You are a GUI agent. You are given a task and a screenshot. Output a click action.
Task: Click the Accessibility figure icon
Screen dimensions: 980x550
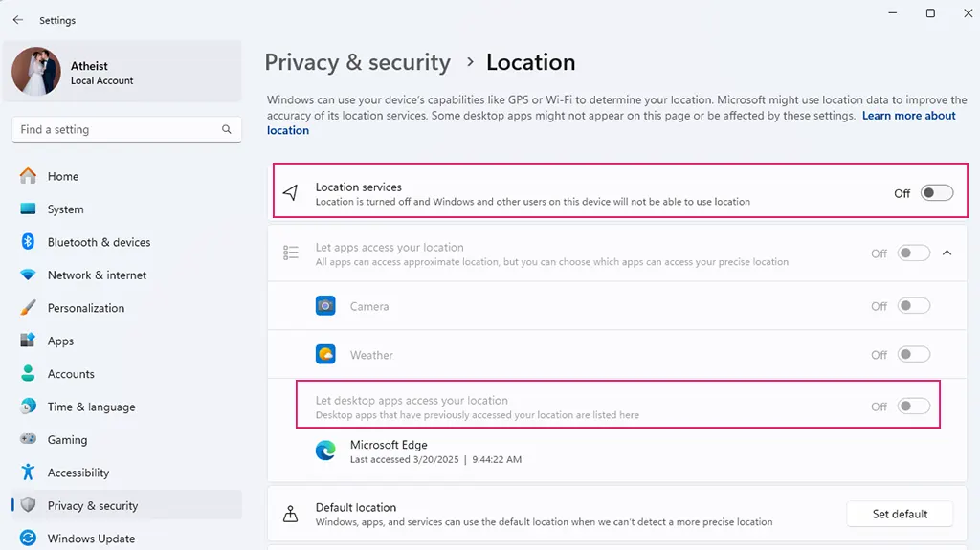point(28,473)
